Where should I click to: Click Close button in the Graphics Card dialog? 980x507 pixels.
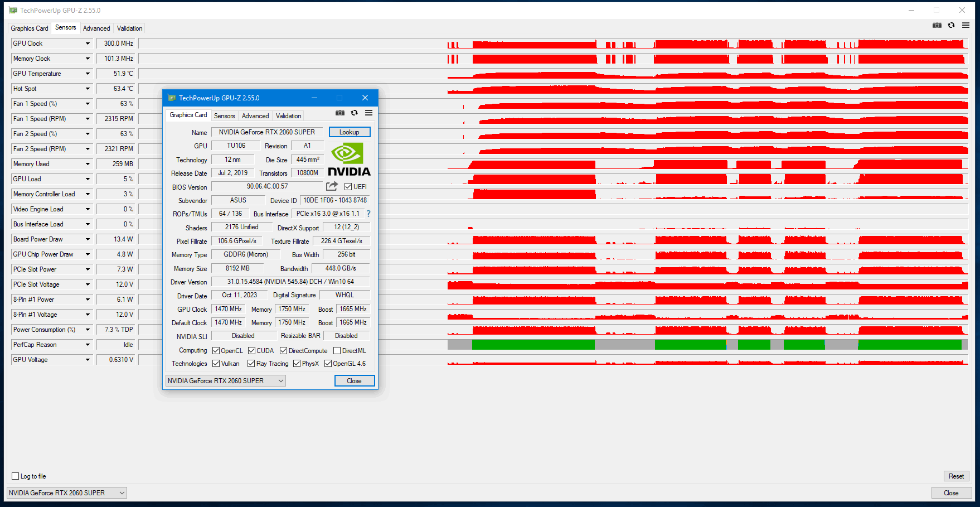355,381
